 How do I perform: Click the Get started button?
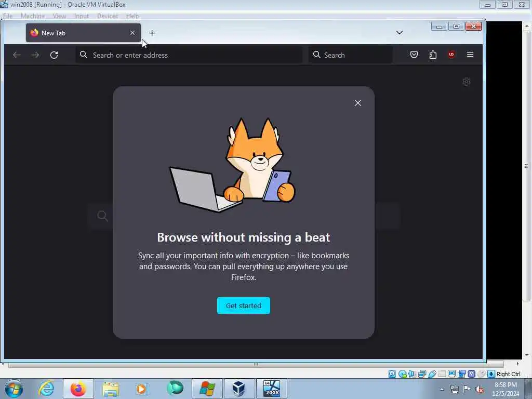[244, 305]
